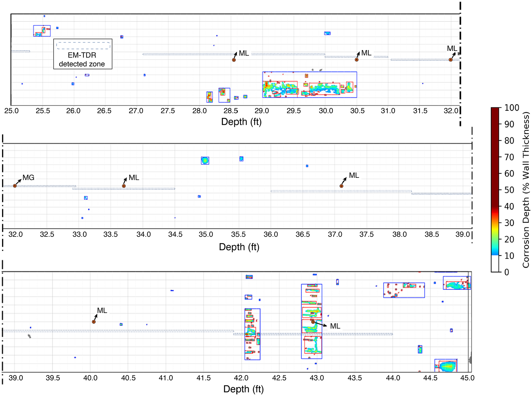The height and width of the screenshot is (396, 532).
Task: Click the small corrosion box at depth 30.0 upper
Action: point(327,33)
